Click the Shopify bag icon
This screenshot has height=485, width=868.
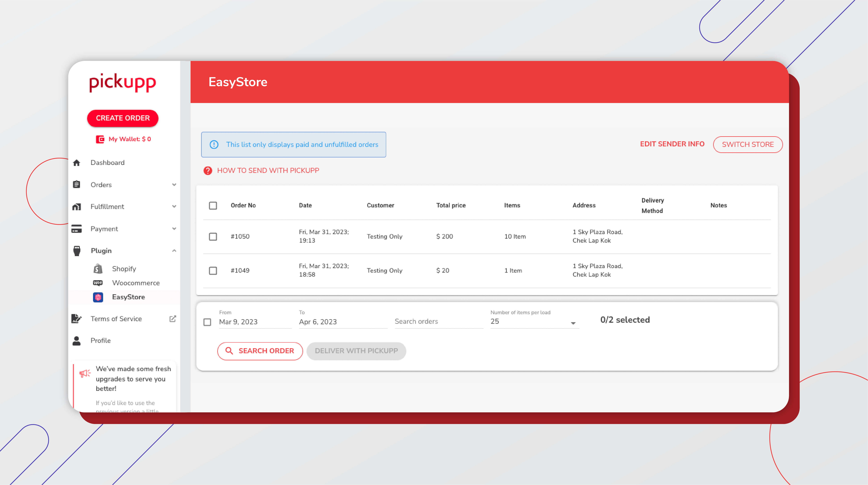[98, 269]
